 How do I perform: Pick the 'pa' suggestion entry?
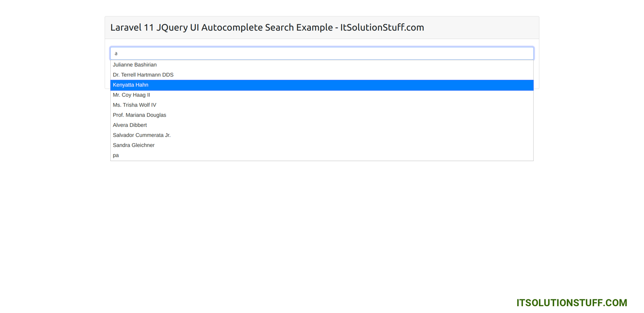pos(116,155)
